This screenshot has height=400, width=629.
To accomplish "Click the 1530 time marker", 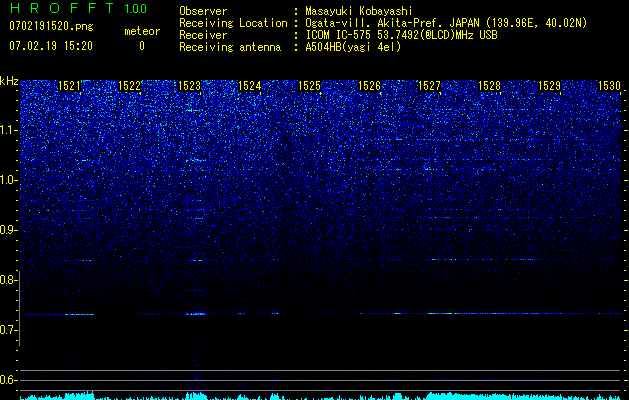I will click(609, 86).
